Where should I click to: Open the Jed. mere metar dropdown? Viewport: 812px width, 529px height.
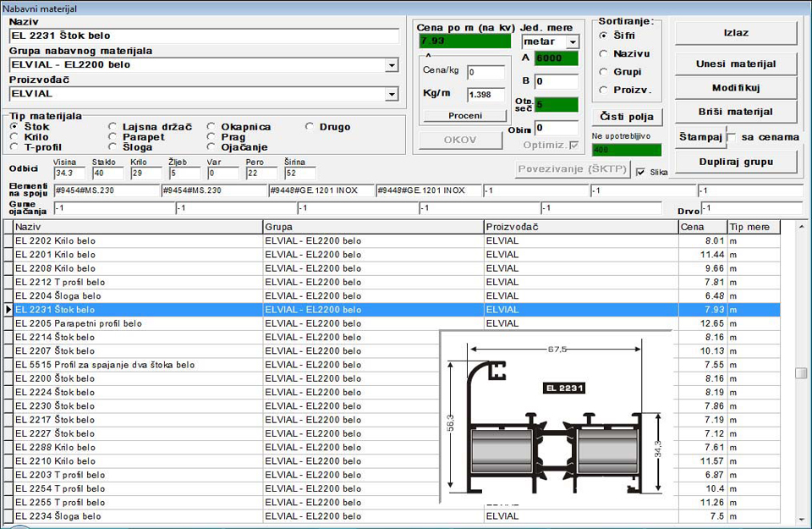(573, 42)
